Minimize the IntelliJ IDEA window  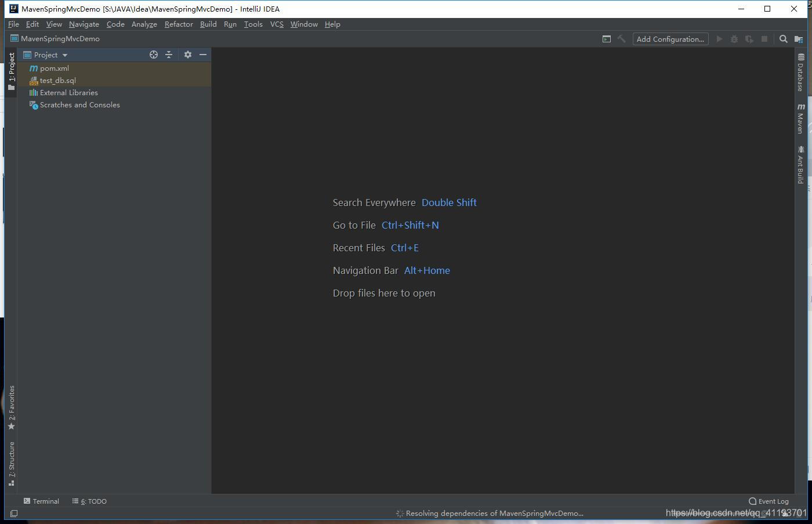point(741,9)
